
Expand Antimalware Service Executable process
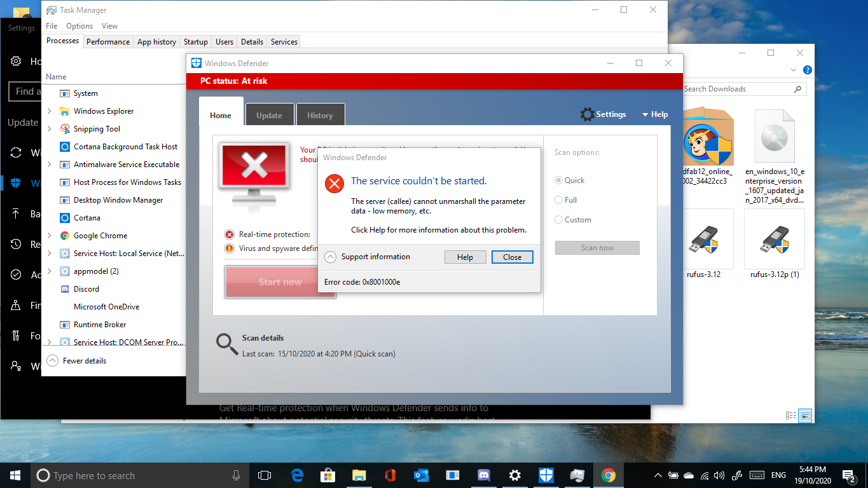[50, 165]
